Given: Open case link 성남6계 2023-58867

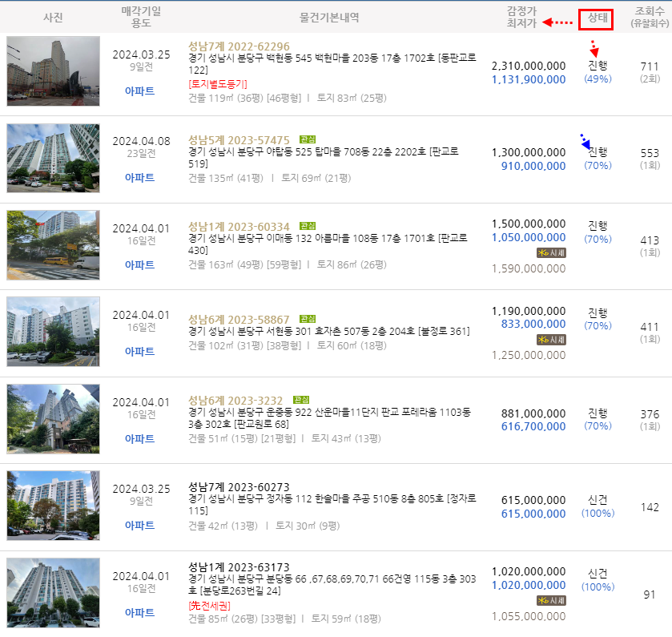Looking at the screenshot, I should (239, 320).
